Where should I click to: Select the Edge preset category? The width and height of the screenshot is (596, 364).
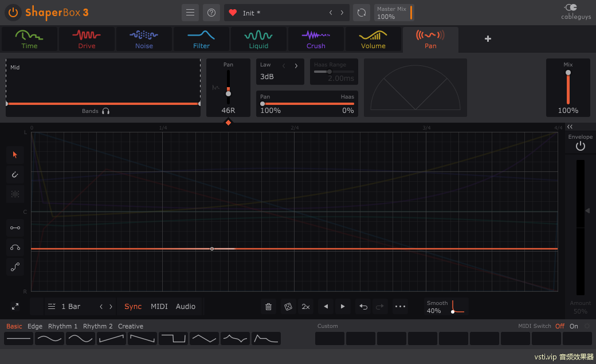pos(35,326)
